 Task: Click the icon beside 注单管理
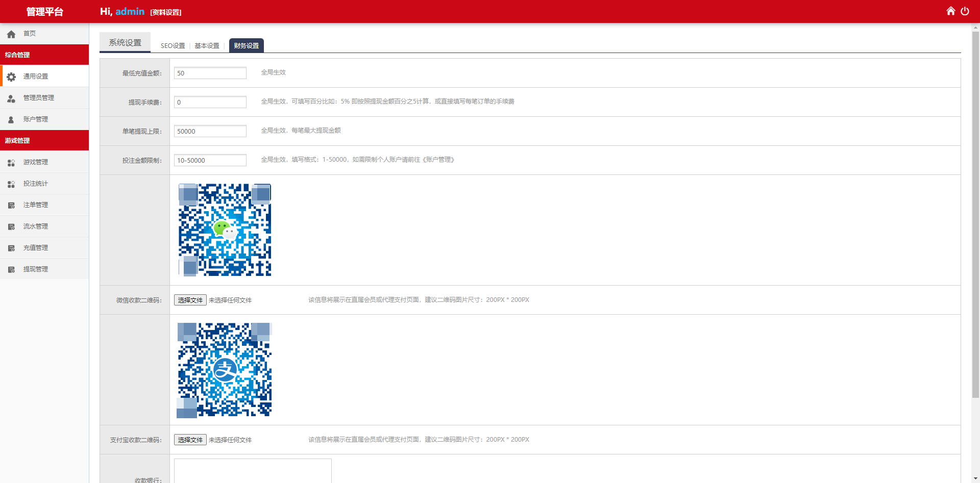pyautogui.click(x=11, y=205)
